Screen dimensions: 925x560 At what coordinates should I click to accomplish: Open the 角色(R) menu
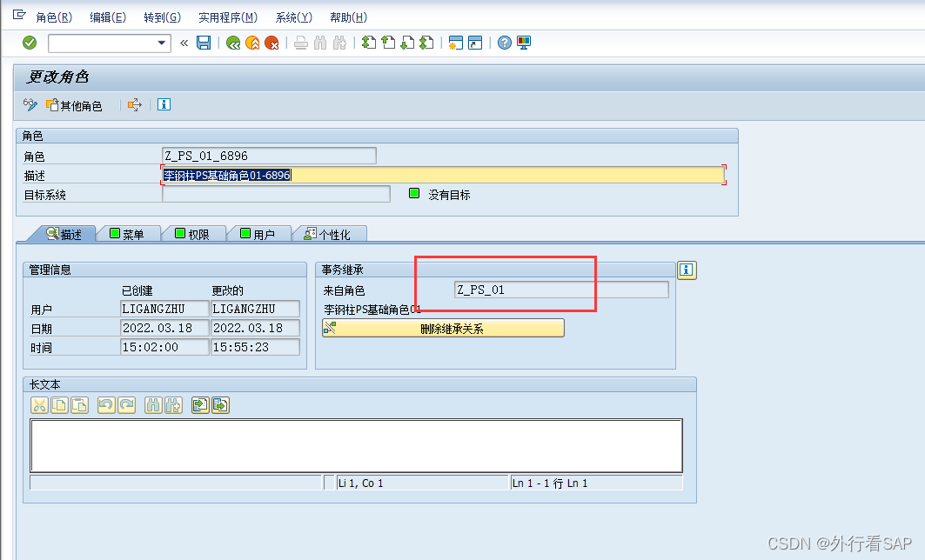pos(54,17)
